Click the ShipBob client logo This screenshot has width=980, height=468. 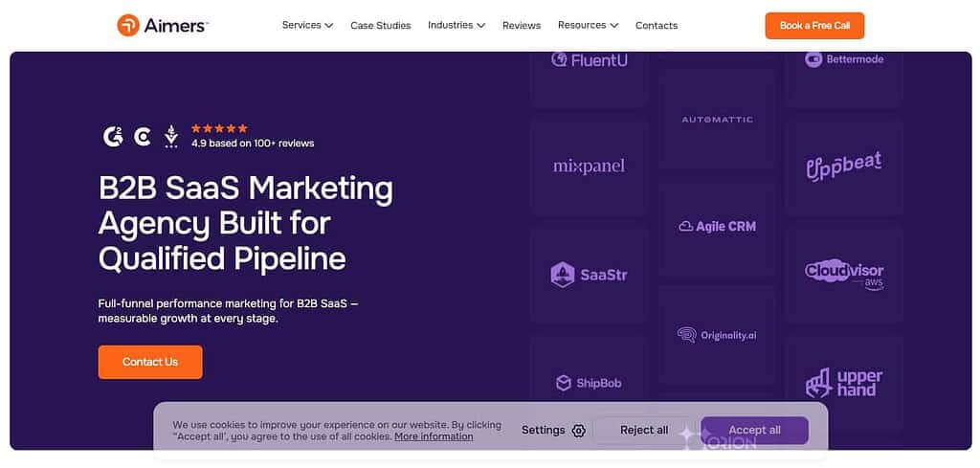click(589, 383)
